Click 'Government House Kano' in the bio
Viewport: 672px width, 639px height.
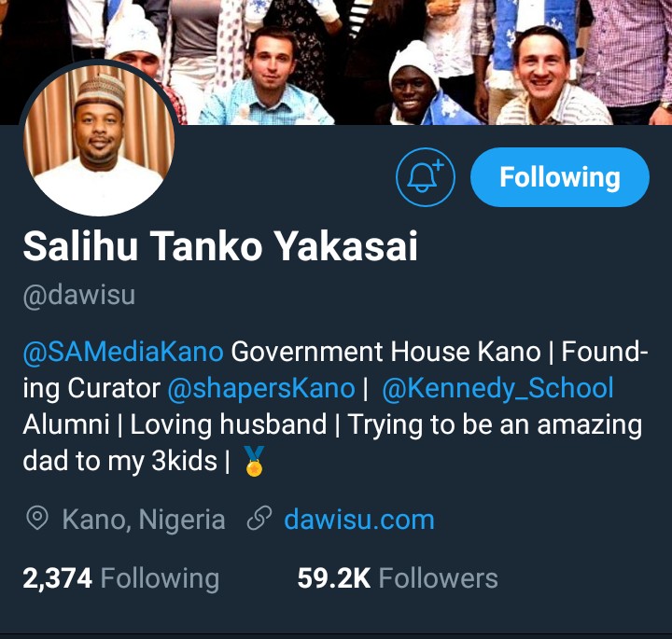tap(385, 352)
